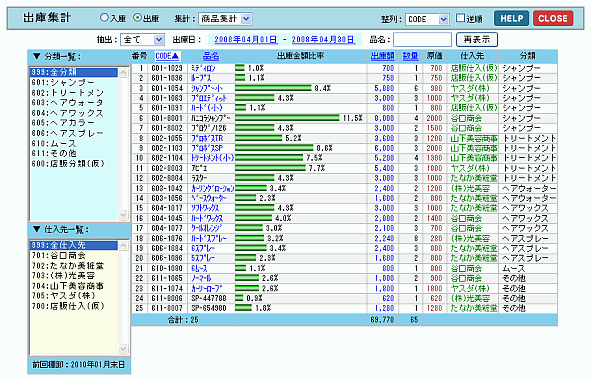Sort by CODE column header
Screen dimensions: 591x381
pos(167,56)
